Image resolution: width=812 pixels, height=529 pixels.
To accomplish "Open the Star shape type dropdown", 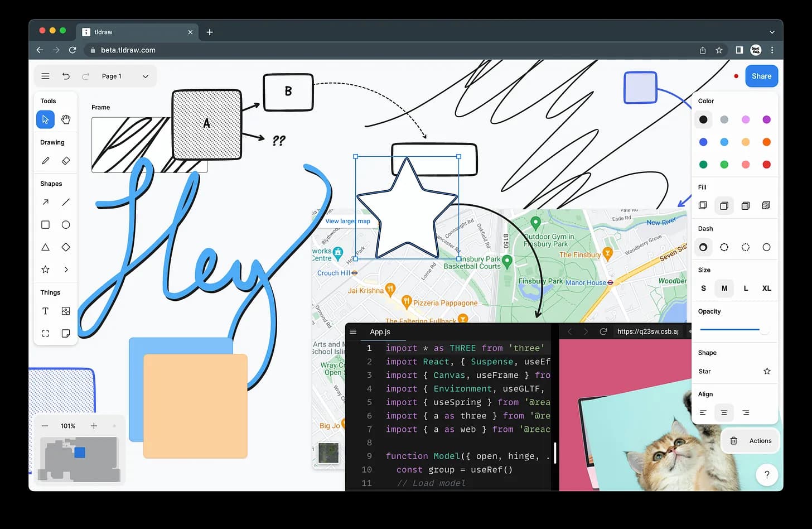I will [x=734, y=371].
